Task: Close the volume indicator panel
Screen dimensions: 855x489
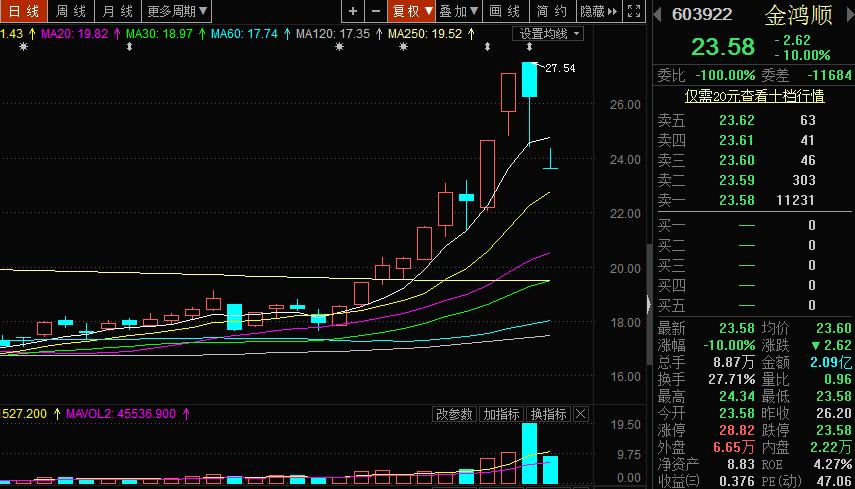Action: tap(581, 414)
